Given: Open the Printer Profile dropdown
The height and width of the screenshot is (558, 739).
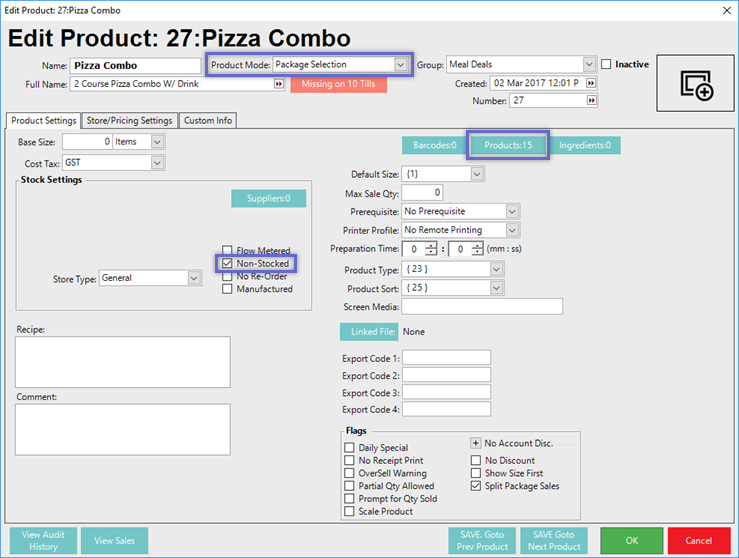Looking at the screenshot, I should click(x=512, y=230).
